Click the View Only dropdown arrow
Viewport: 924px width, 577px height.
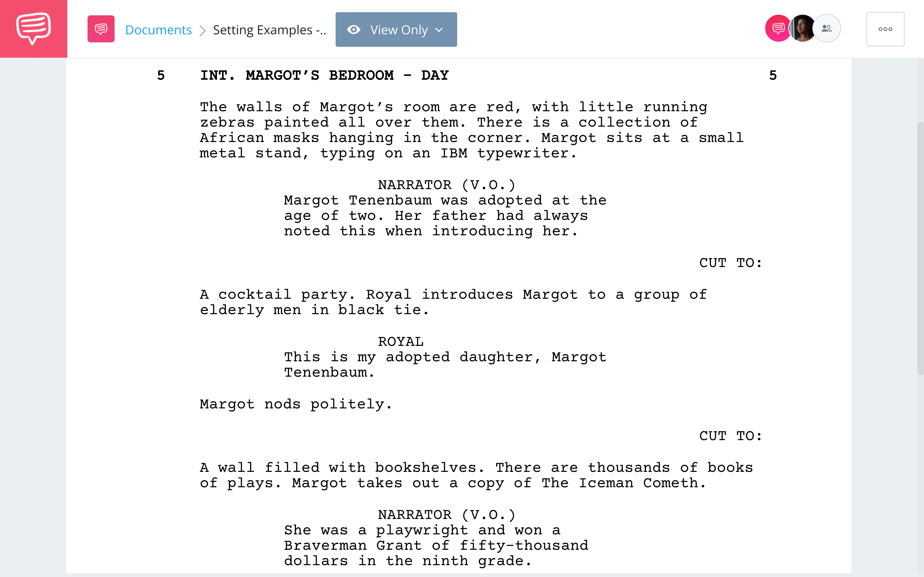[x=439, y=29]
